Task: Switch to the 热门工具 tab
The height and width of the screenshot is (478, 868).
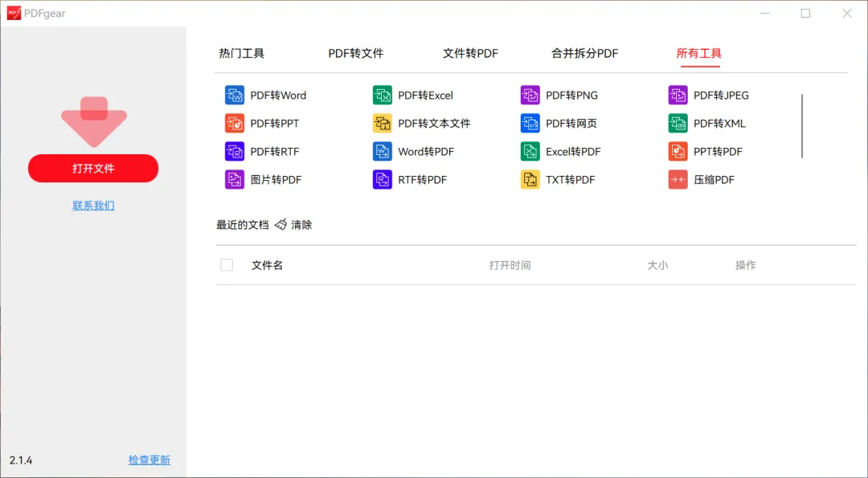Action: 242,54
